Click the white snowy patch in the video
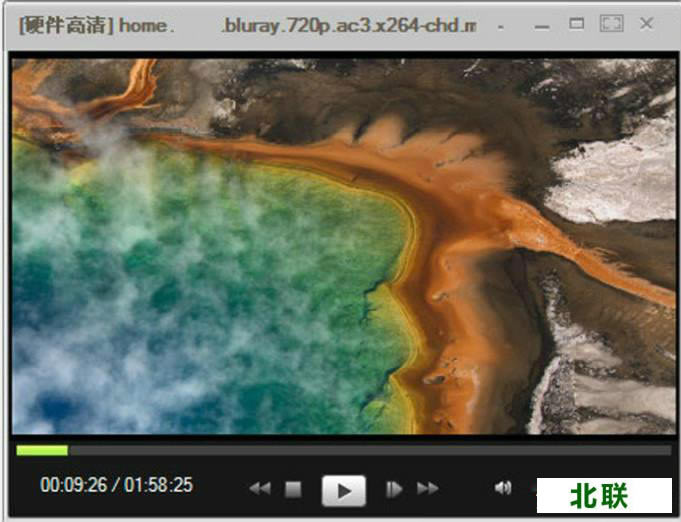681x522 pixels. 610,180
